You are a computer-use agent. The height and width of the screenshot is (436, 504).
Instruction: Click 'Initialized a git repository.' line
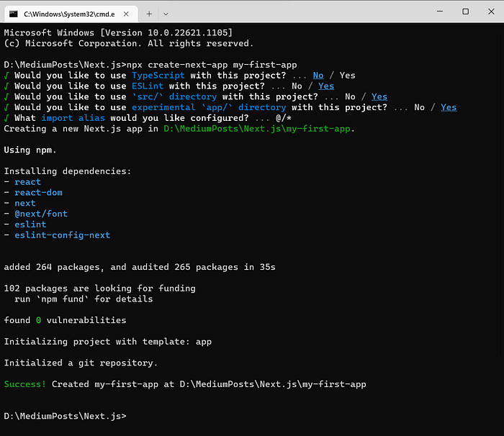click(x=81, y=363)
